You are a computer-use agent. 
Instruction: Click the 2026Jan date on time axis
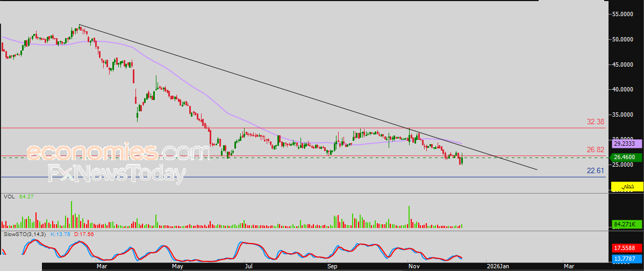[497, 266]
